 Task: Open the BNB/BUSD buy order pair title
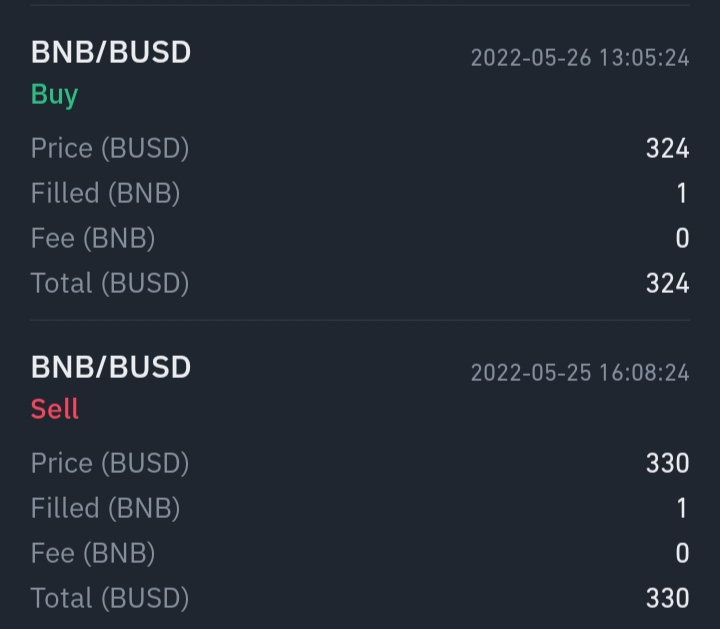tap(111, 52)
